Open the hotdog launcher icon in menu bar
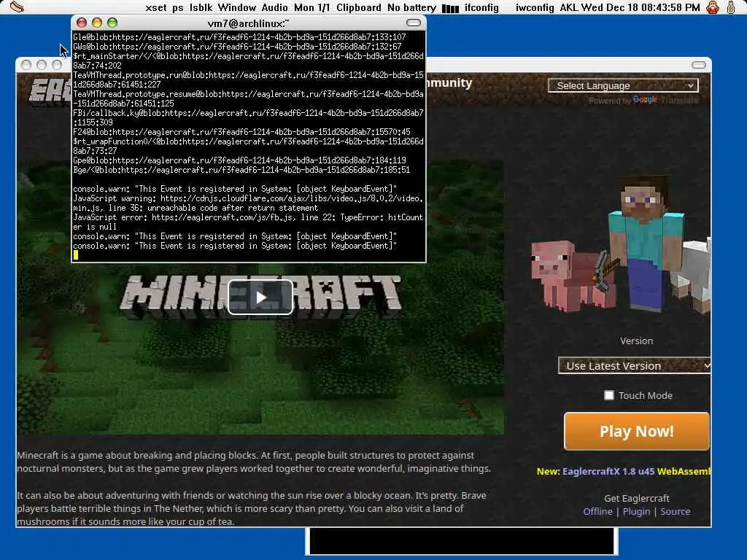Screen dimensions: 747x560 (x=17, y=7)
